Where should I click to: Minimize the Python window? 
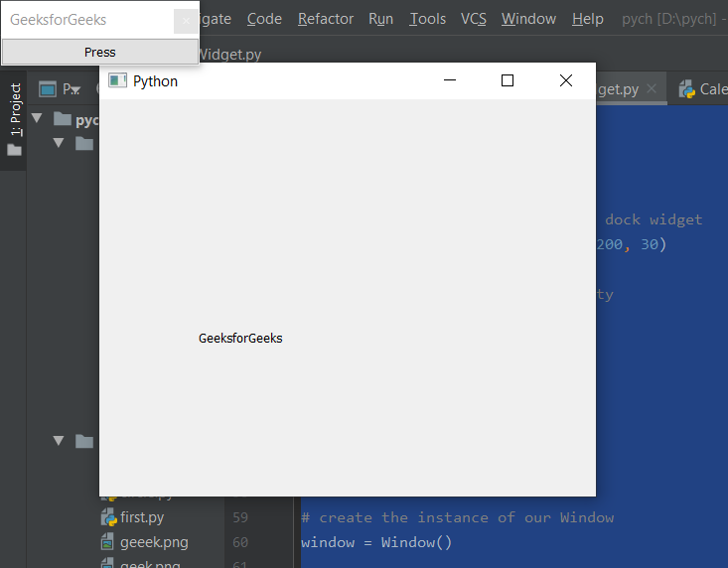(450, 80)
